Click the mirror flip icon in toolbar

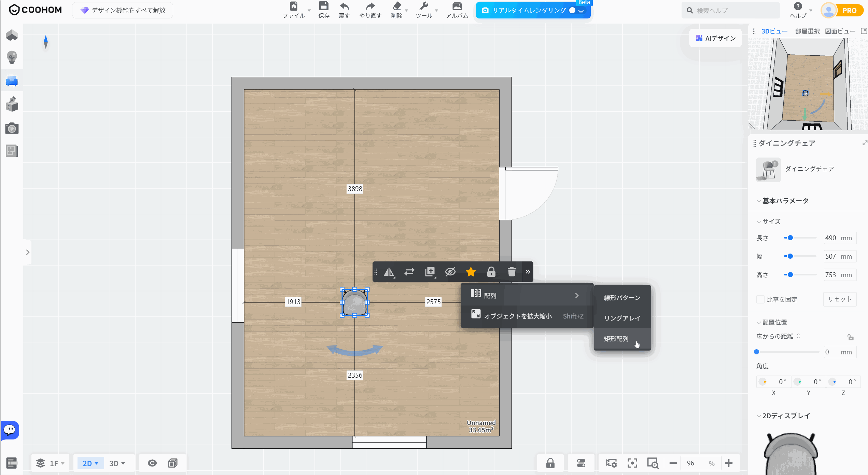point(389,272)
